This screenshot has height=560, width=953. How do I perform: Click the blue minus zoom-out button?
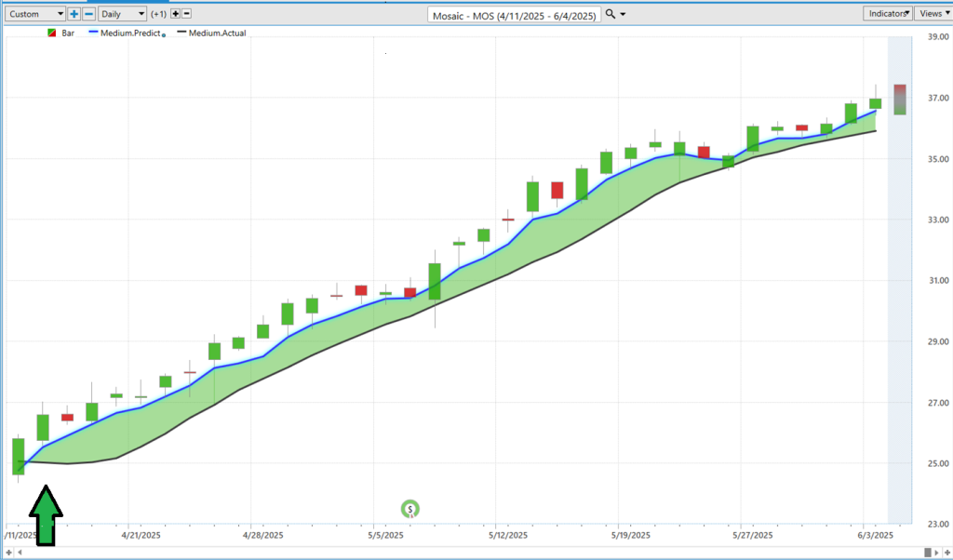pos(88,14)
